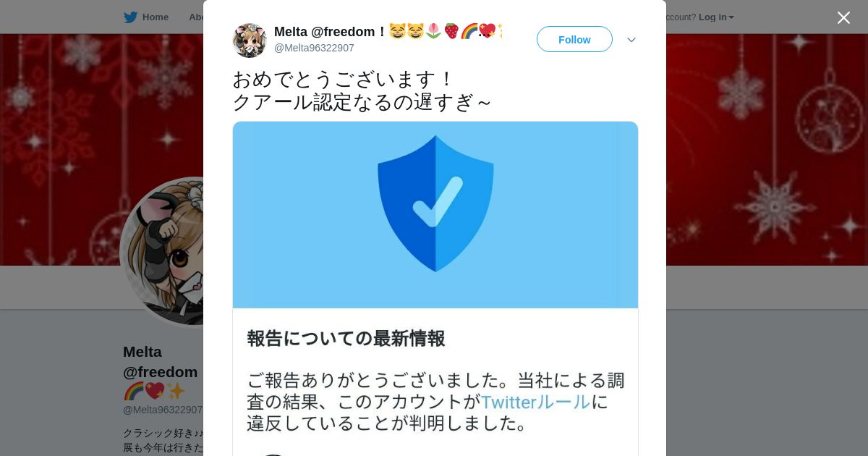The width and height of the screenshot is (868, 456).
Task: Click the rainbow heart emojis under profile name
Action: tap(154, 392)
